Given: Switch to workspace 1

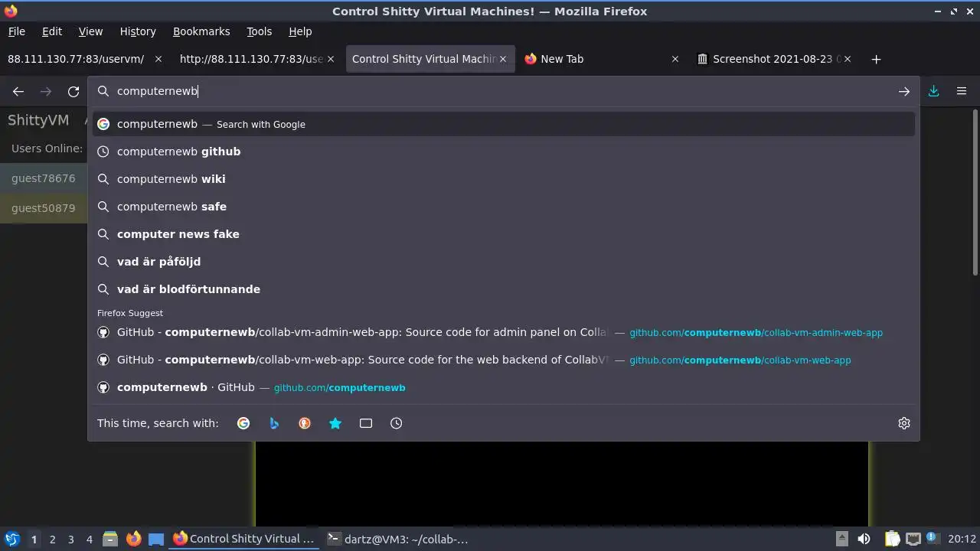Looking at the screenshot, I should click(x=34, y=539).
